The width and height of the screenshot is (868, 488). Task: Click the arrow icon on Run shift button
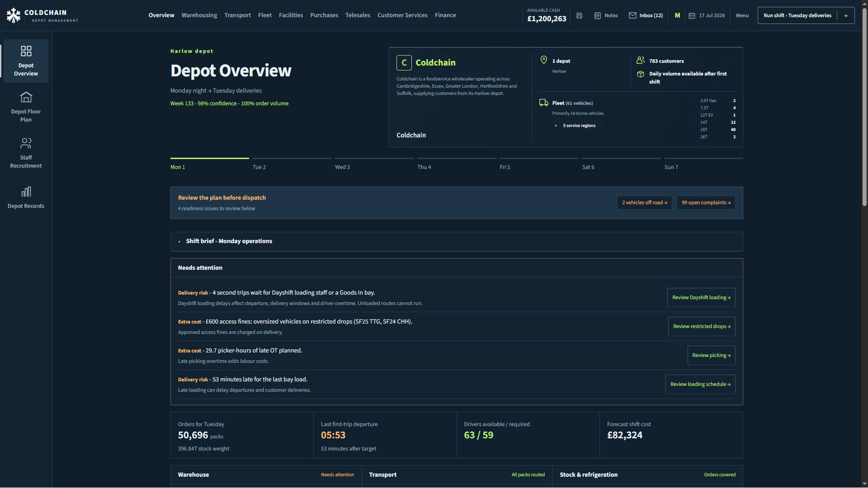click(845, 15)
